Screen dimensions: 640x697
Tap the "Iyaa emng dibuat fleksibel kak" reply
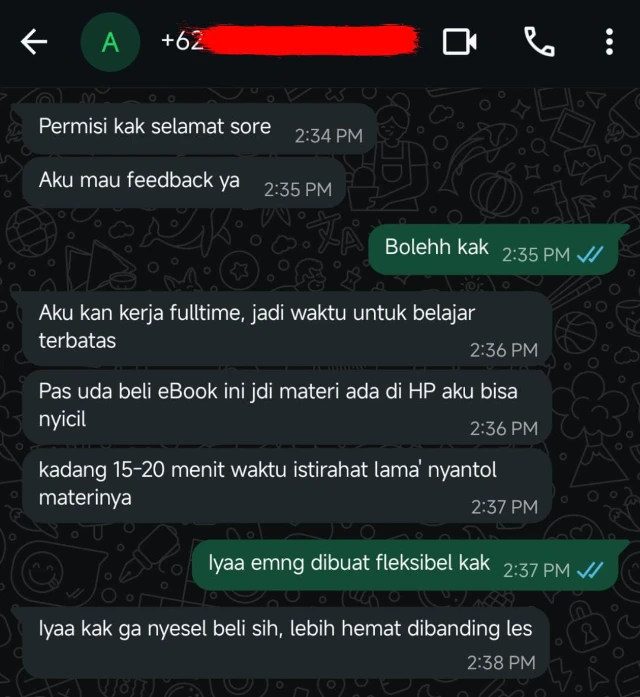[x=405, y=565]
